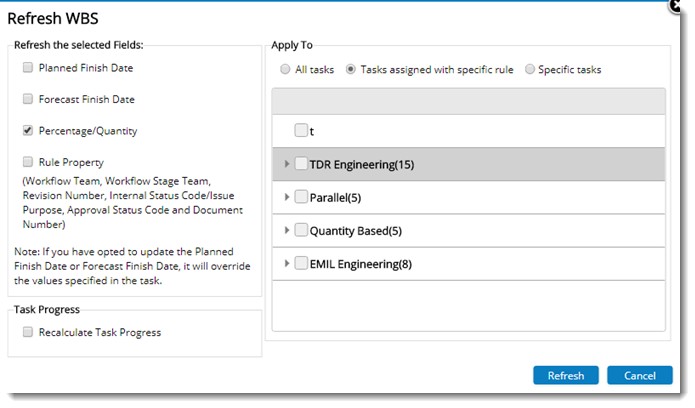The image size is (695, 408).
Task: Select the All tasks radio button
Action: (x=286, y=70)
